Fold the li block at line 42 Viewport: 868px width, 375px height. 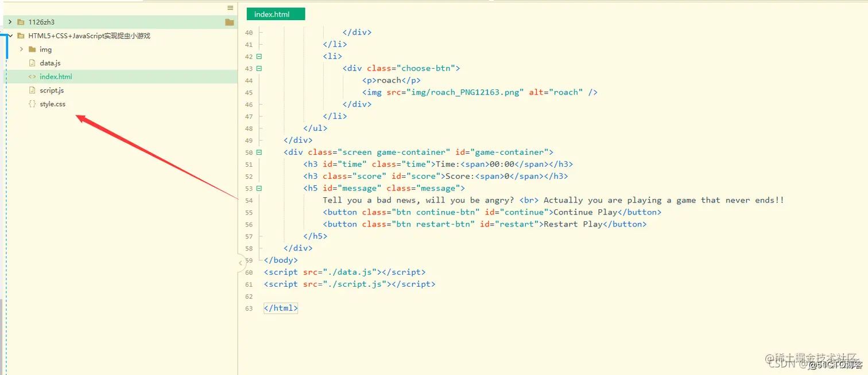[259, 56]
